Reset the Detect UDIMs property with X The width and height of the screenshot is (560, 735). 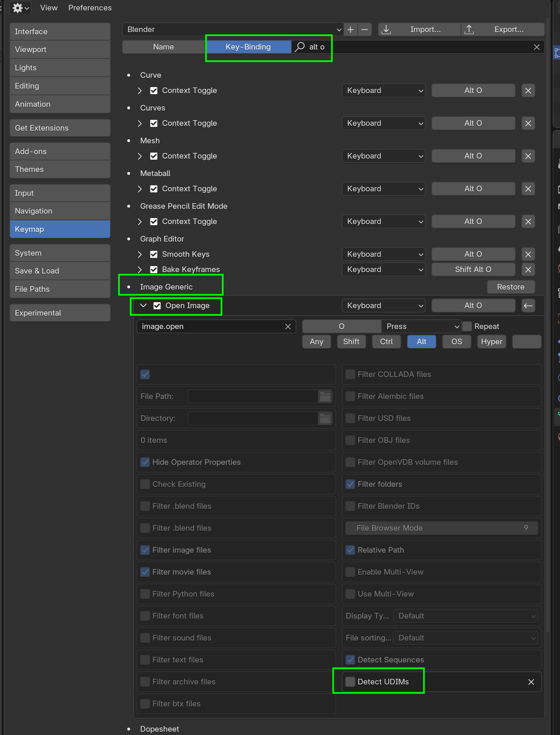531,682
